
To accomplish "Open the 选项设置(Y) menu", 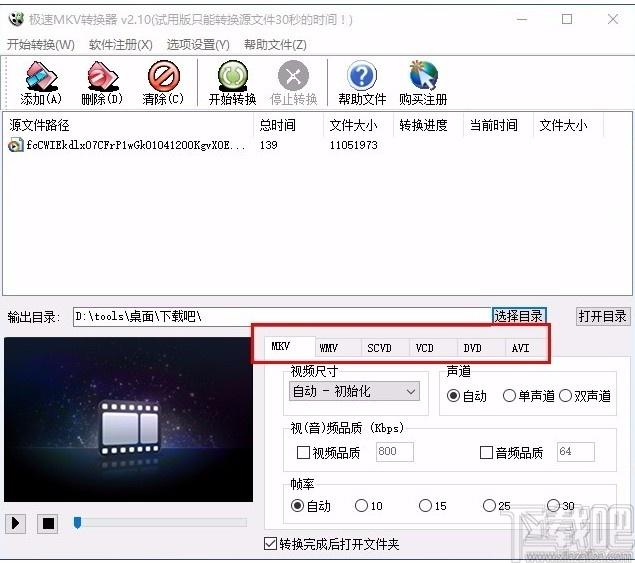I will pyautogui.click(x=198, y=44).
